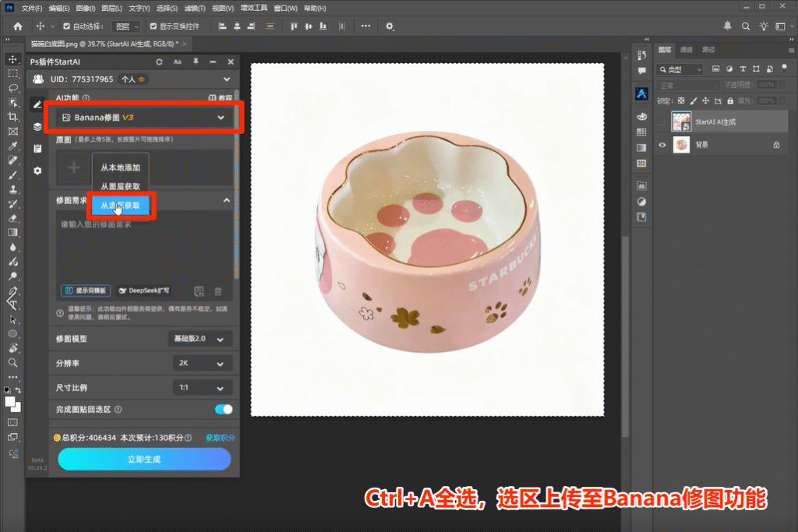Switch to the 路径 tab
The width and height of the screenshot is (798, 532).
708,49
